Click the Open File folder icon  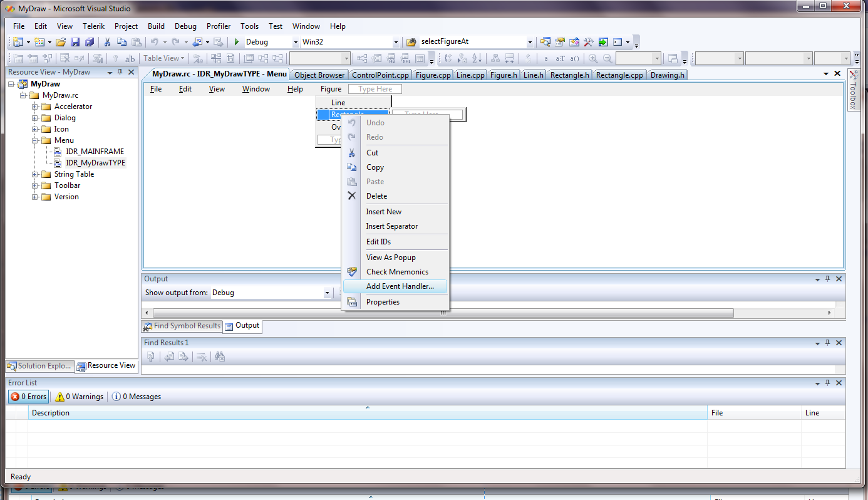click(61, 42)
